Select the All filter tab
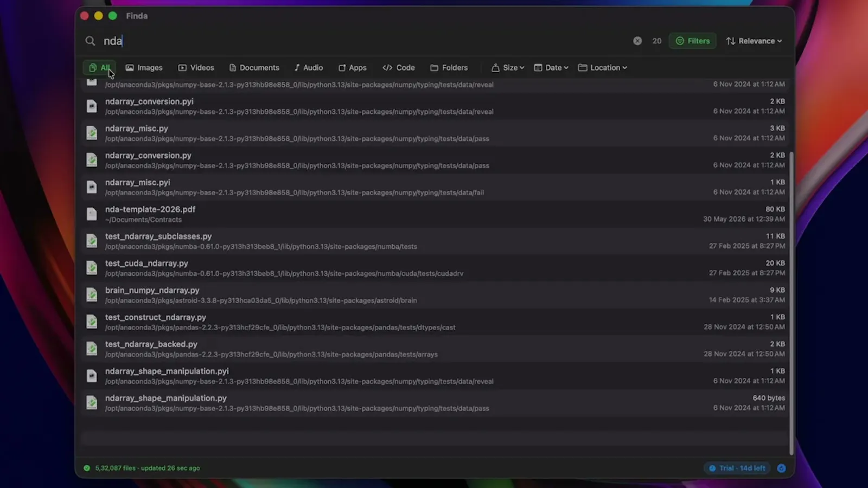The width and height of the screenshot is (868, 488). coord(99,68)
